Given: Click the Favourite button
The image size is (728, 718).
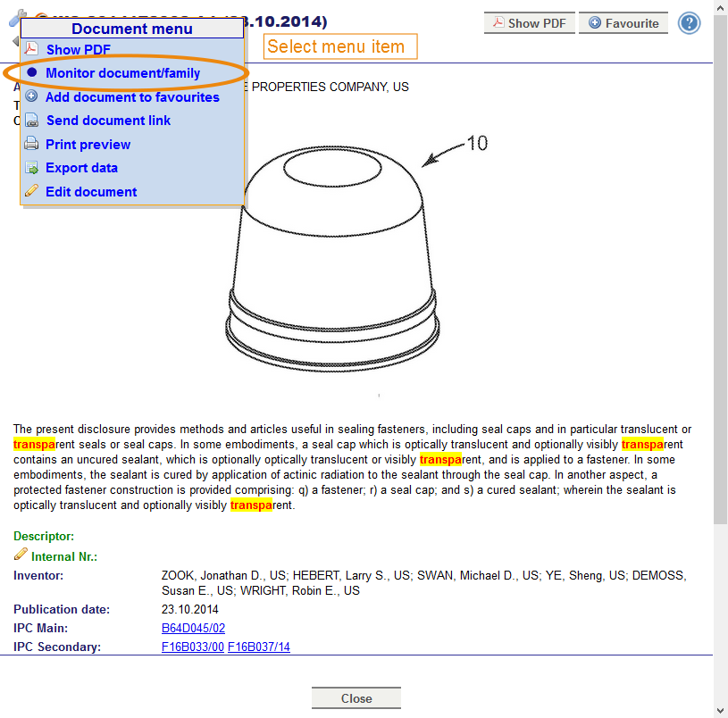Looking at the screenshot, I should [x=623, y=23].
